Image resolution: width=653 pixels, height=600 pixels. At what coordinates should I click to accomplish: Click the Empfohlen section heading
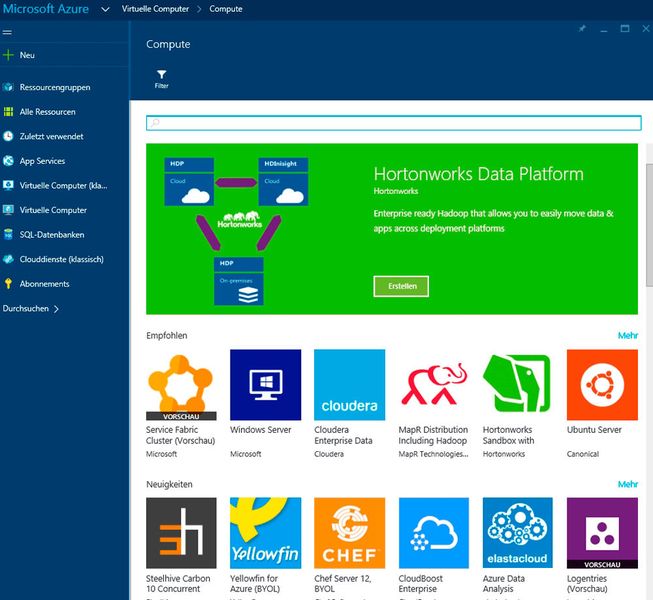pyautogui.click(x=167, y=336)
